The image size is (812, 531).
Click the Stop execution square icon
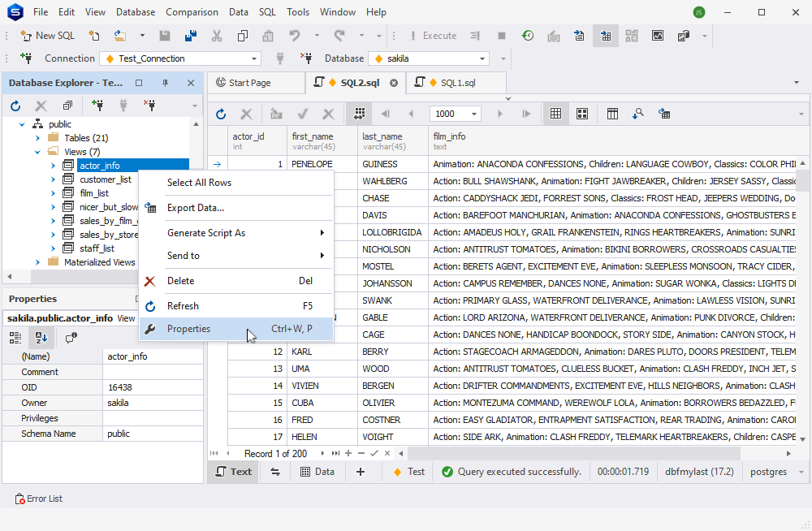[501, 36]
